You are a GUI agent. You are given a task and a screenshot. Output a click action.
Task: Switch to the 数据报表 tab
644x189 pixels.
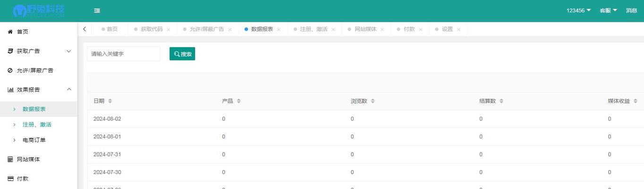(262, 29)
